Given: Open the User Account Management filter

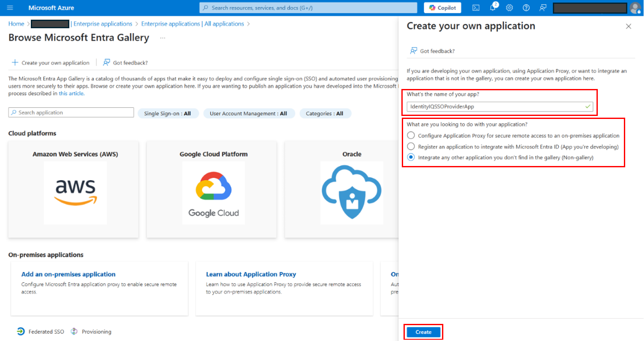Looking at the screenshot, I should pyautogui.click(x=248, y=113).
